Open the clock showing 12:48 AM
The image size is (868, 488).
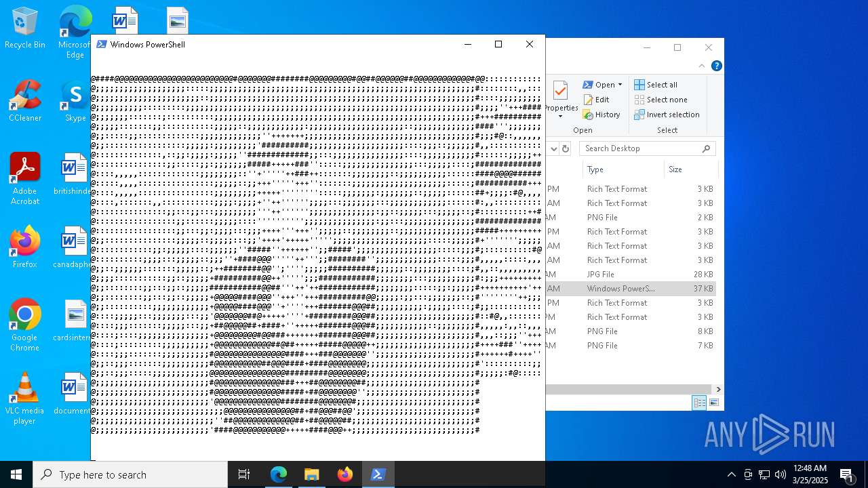[x=810, y=474]
